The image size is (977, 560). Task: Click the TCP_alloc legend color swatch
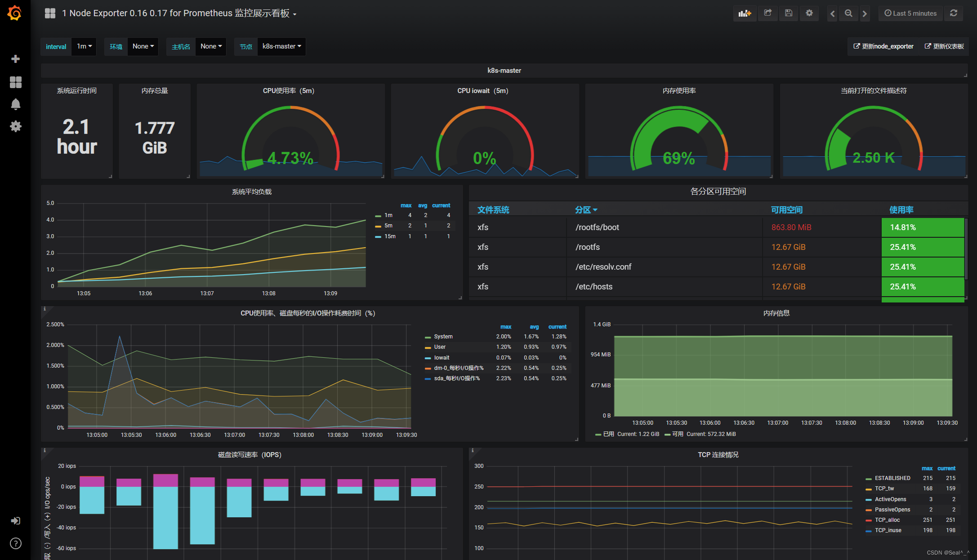869,520
